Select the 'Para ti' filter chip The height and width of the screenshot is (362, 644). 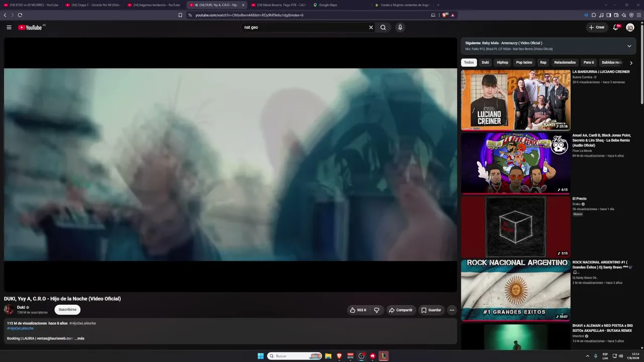coord(589,62)
